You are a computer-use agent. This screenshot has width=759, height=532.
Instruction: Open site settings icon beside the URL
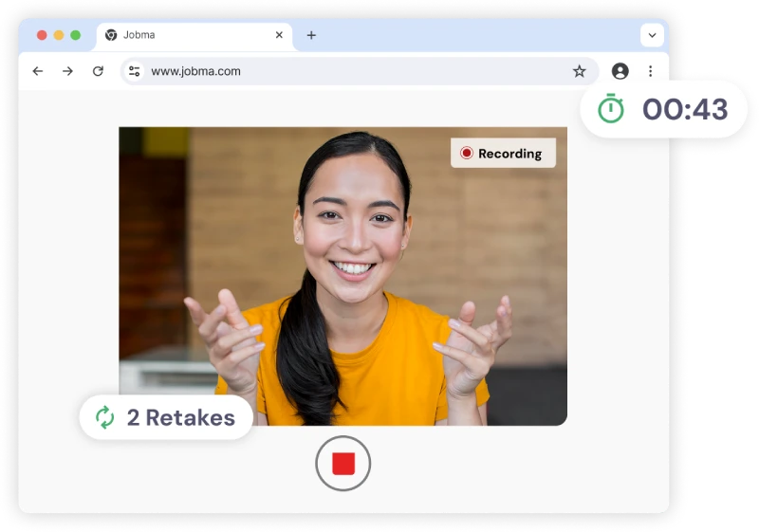pyautogui.click(x=134, y=71)
